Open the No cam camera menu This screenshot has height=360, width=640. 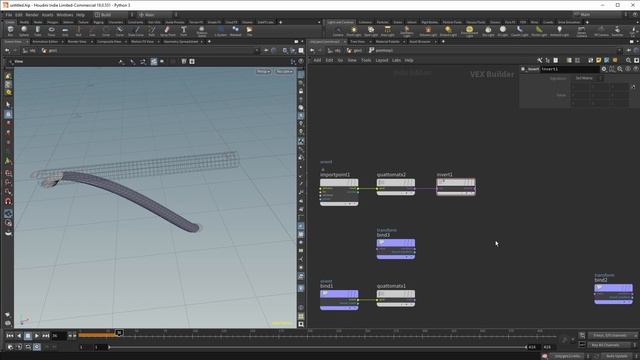(x=284, y=71)
